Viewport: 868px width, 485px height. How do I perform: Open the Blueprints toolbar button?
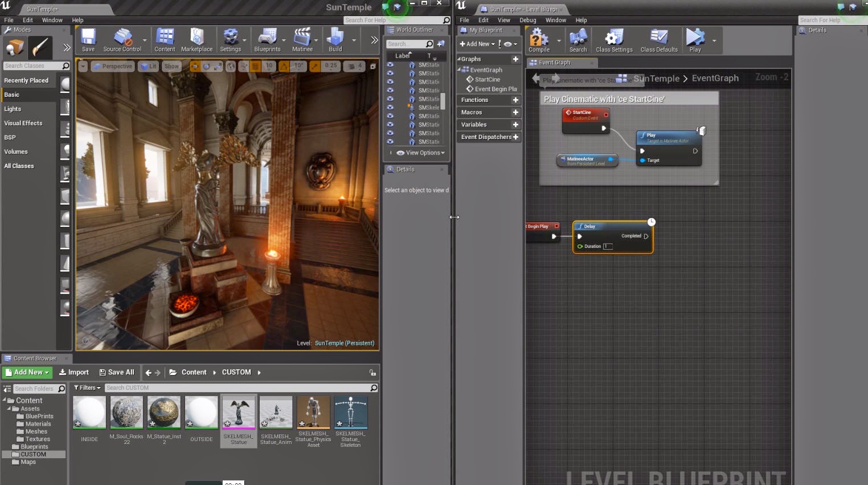point(267,40)
